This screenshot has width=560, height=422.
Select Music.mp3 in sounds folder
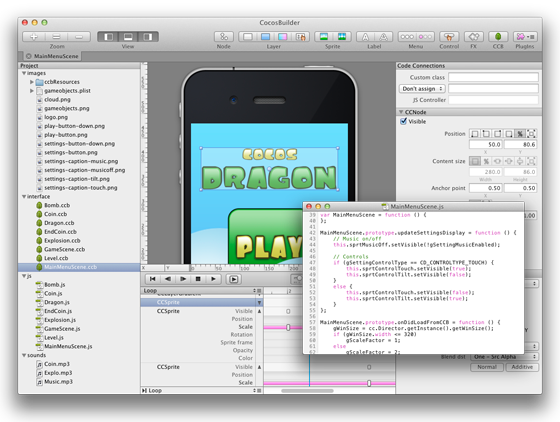[x=58, y=382]
